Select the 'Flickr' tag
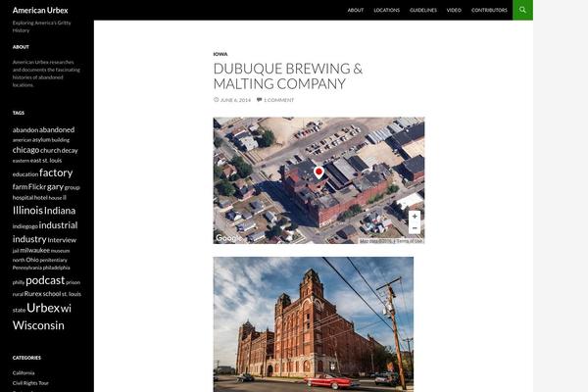Viewport: 588px width, 392px height. [37, 187]
